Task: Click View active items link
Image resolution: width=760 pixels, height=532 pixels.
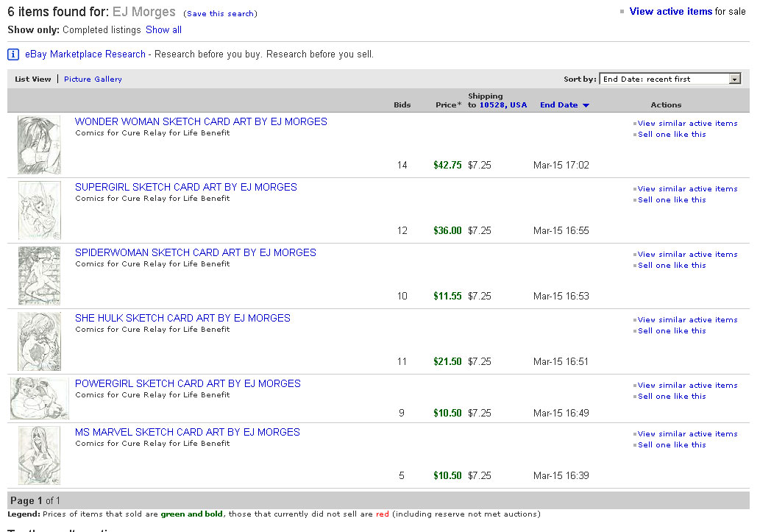Action: pyautogui.click(x=671, y=11)
